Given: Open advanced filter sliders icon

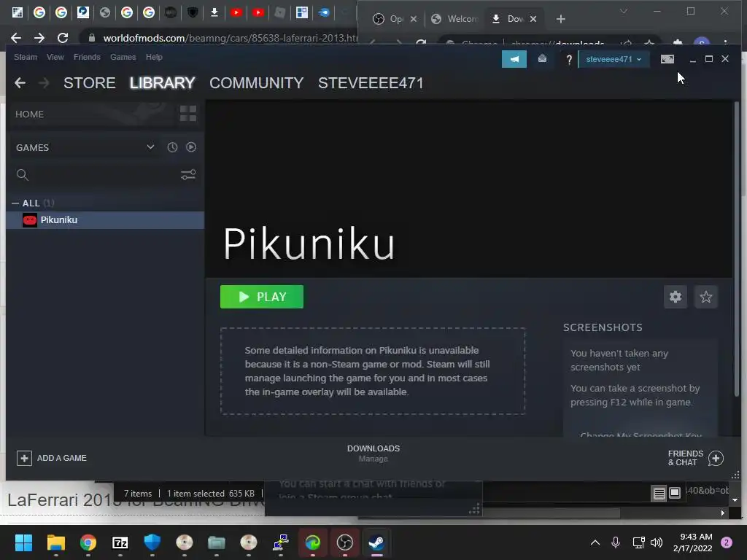Looking at the screenshot, I should click(188, 175).
